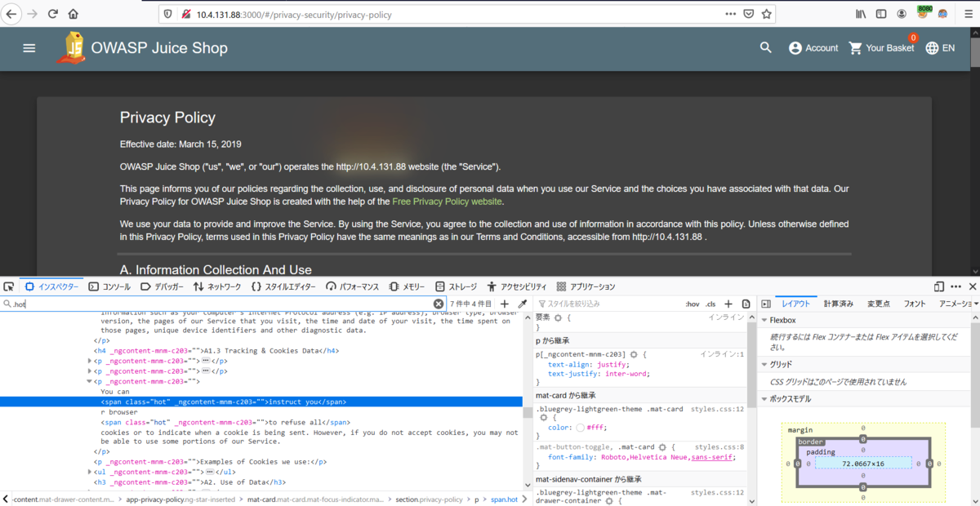Collapse the ボックスモデル section
This screenshot has height=506, width=980.
pyautogui.click(x=764, y=399)
